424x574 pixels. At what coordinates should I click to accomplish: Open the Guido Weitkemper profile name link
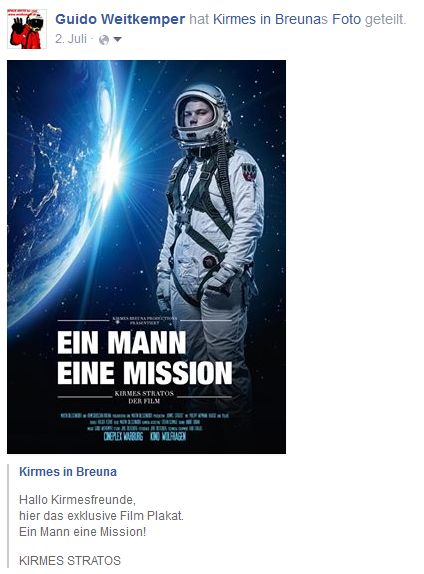click(x=120, y=19)
